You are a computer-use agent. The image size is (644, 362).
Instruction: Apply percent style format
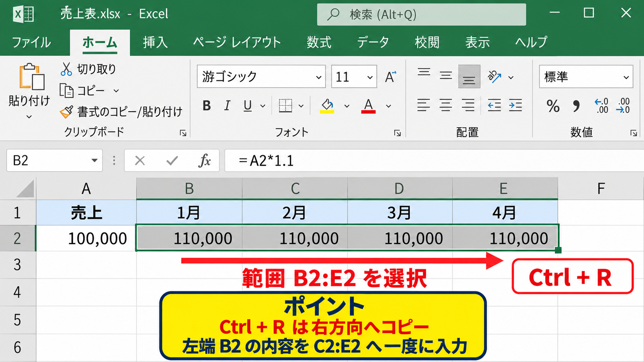pyautogui.click(x=553, y=106)
